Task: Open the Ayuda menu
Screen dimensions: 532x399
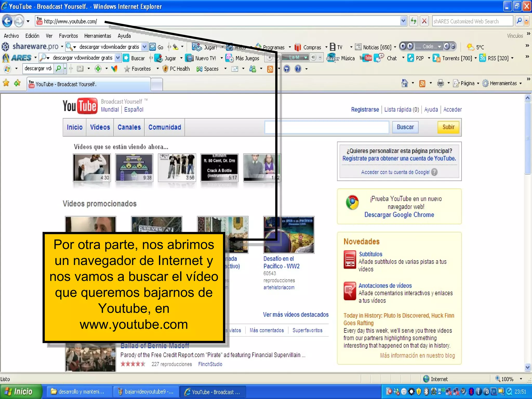Action: pyautogui.click(x=124, y=36)
